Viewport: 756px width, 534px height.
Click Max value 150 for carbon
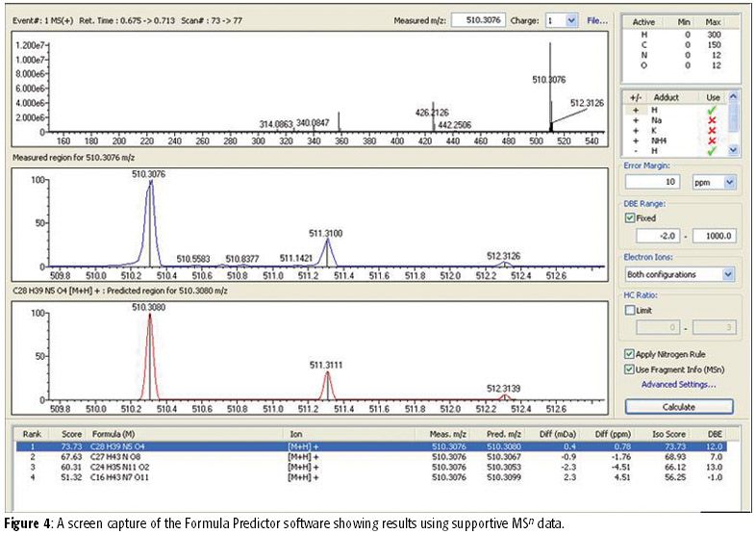coord(714,45)
